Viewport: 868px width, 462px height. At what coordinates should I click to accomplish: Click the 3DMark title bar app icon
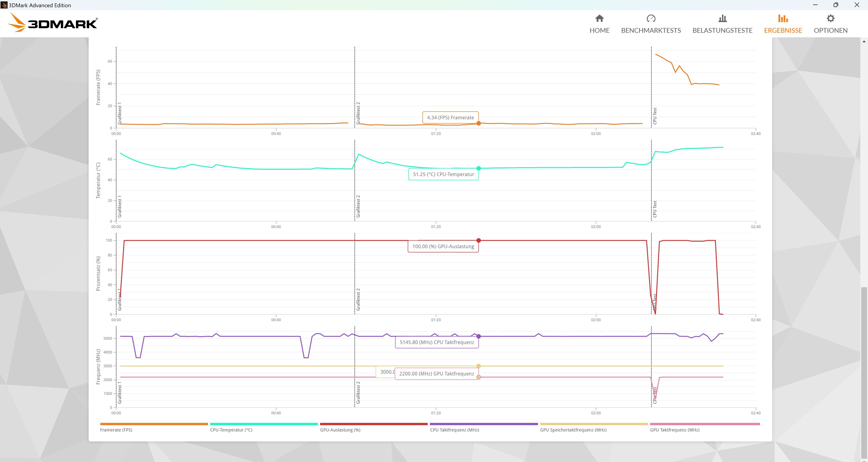point(4,5)
